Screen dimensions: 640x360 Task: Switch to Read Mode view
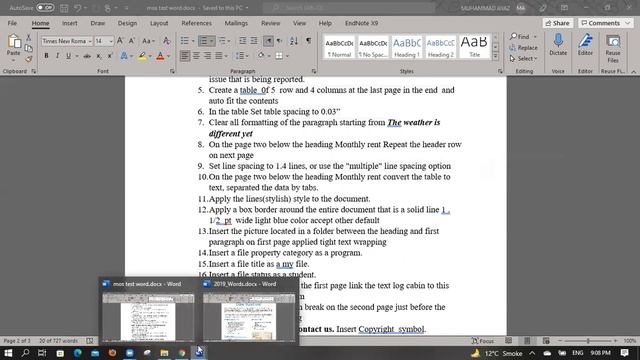509,341
